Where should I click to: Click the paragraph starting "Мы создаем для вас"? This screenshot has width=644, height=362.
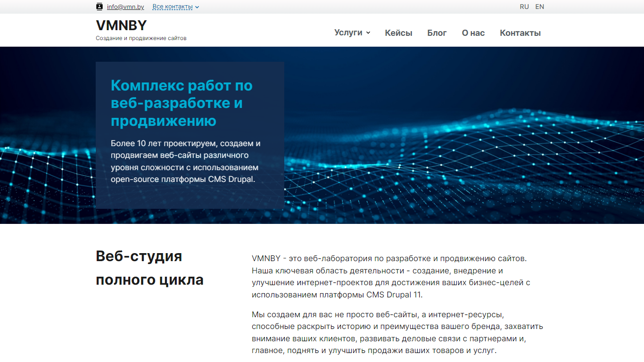click(397, 332)
